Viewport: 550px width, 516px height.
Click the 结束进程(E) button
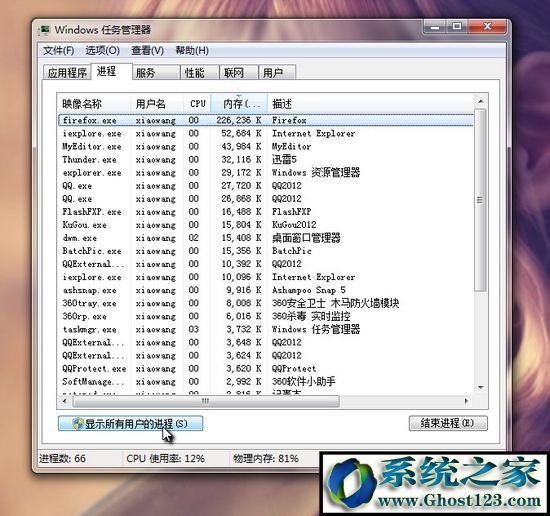[448, 423]
